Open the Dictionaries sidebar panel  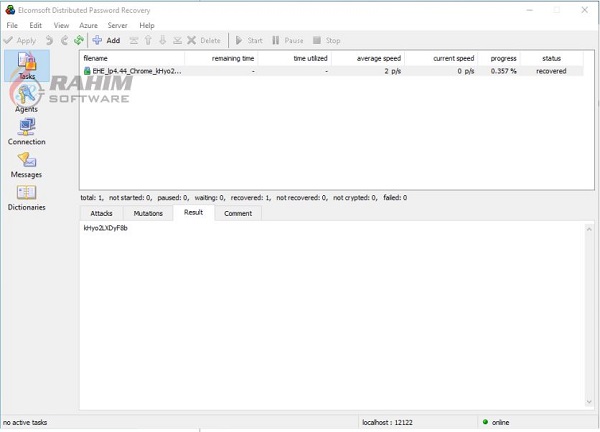(x=26, y=198)
